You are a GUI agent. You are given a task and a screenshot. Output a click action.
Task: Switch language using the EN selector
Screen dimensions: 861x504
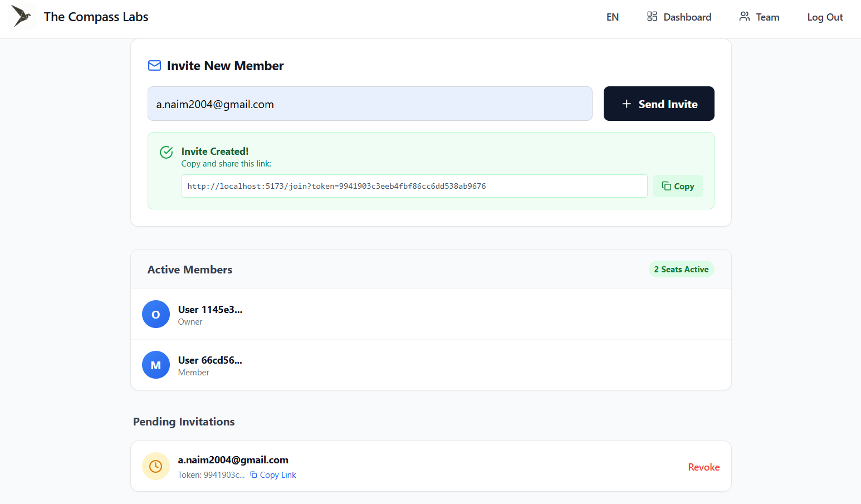coord(613,17)
